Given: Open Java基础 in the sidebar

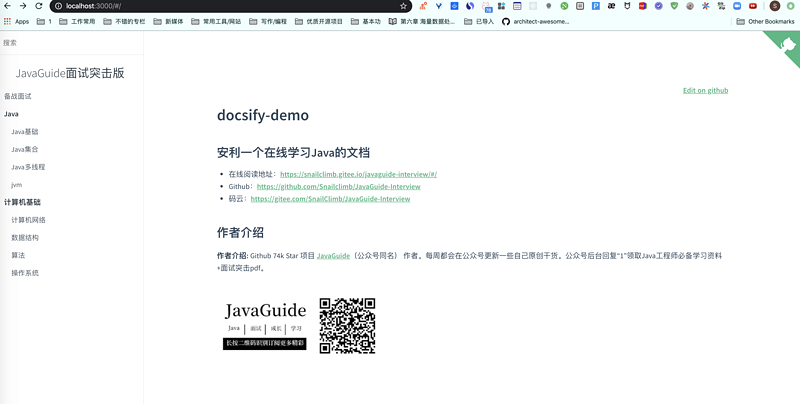Looking at the screenshot, I should tap(24, 132).
